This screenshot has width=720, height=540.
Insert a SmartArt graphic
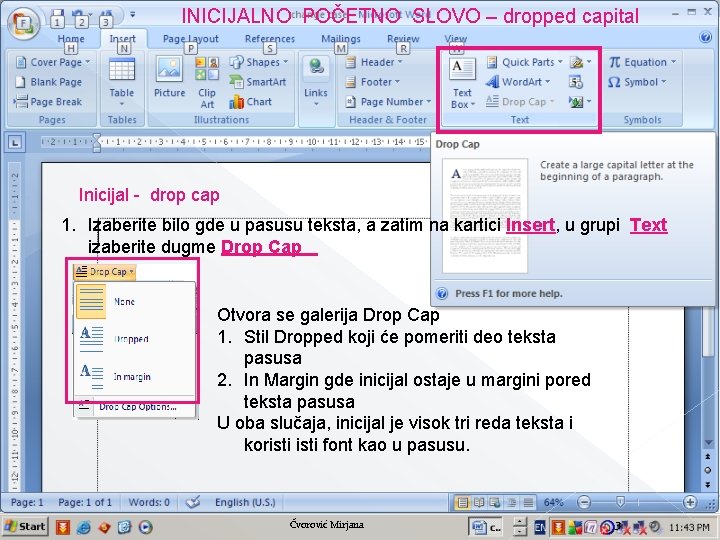(258, 82)
